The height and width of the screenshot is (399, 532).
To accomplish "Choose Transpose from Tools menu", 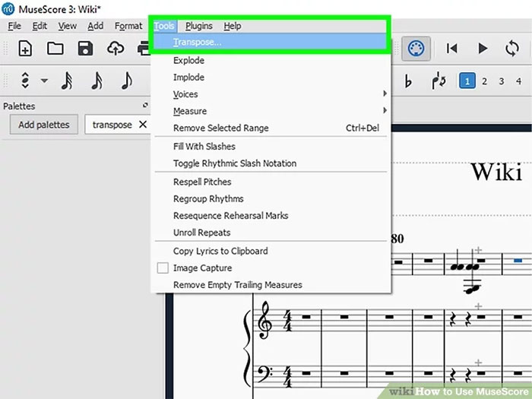I will (198, 43).
